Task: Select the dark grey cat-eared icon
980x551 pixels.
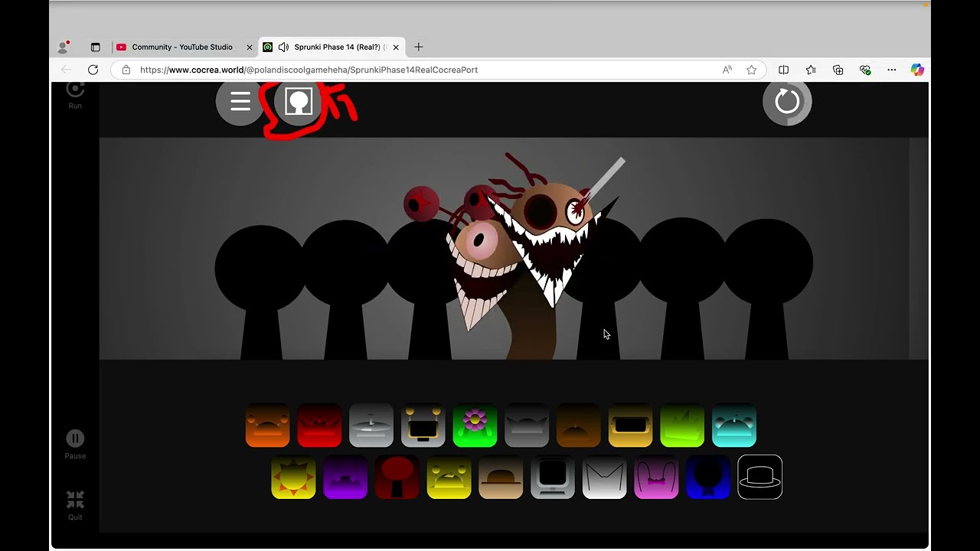Action: (527, 425)
